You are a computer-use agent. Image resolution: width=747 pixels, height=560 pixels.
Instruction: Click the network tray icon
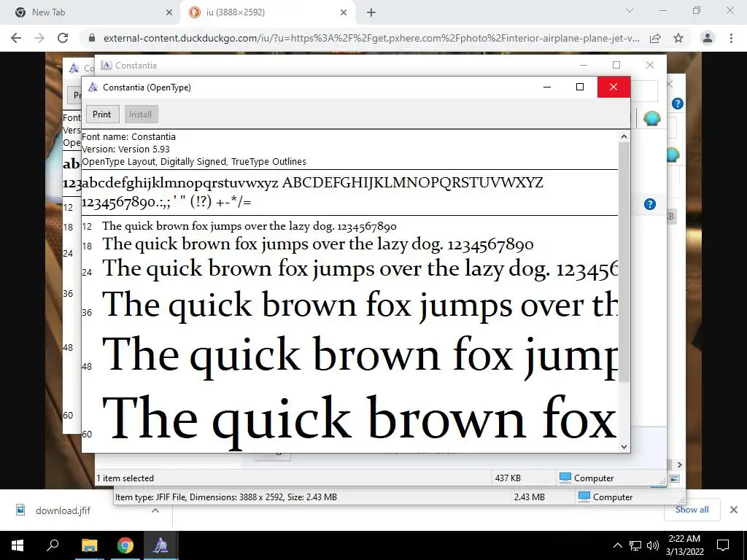tap(635, 545)
